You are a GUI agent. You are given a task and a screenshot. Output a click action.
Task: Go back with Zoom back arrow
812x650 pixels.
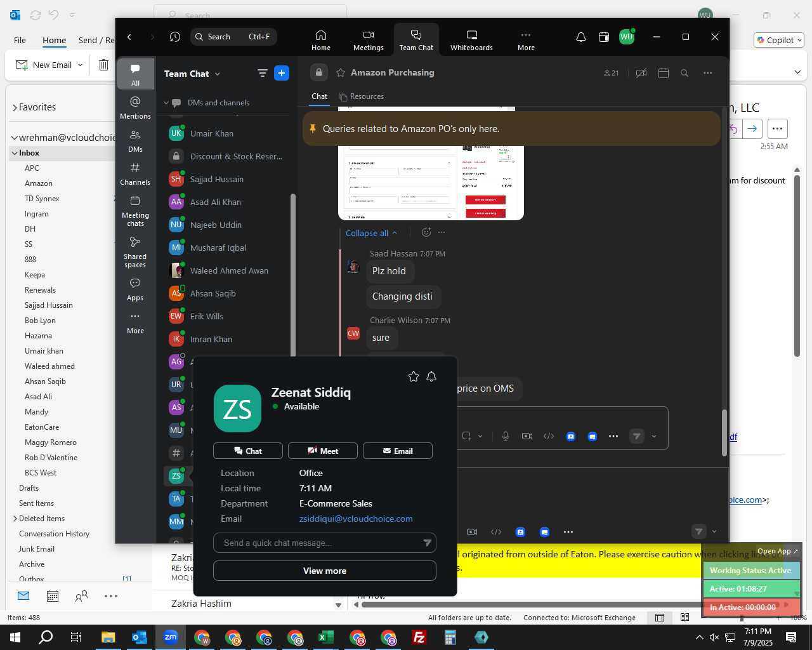(x=129, y=37)
